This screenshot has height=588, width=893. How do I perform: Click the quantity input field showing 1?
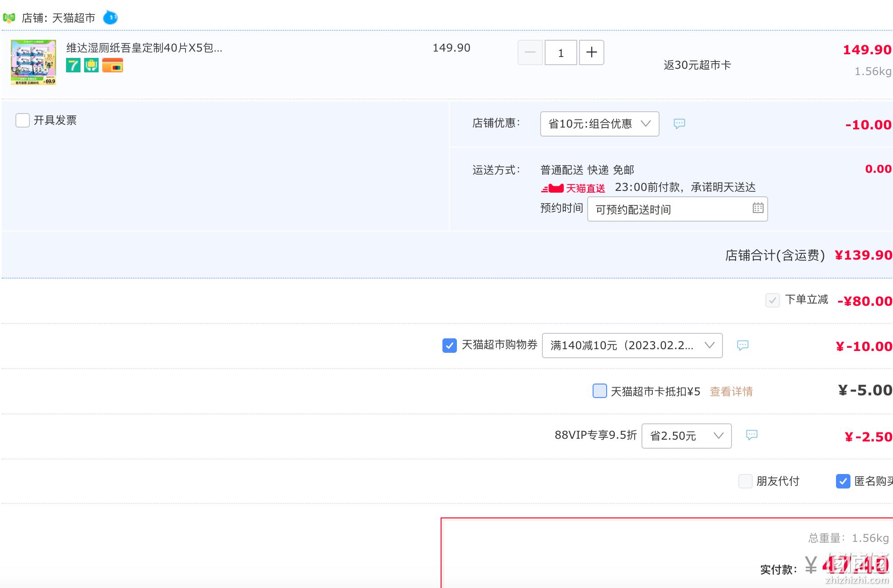(561, 52)
